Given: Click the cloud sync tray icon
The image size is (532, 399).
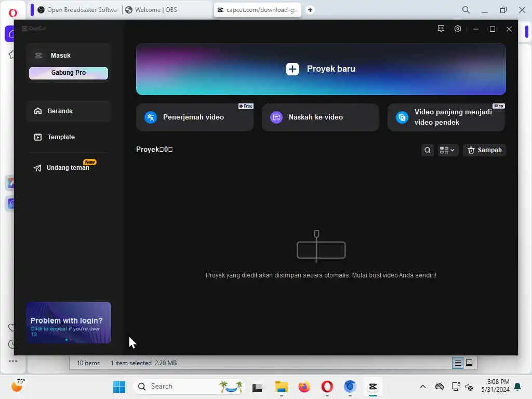Looking at the screenshot, I should pyautogui.click(x=440, y=387).
